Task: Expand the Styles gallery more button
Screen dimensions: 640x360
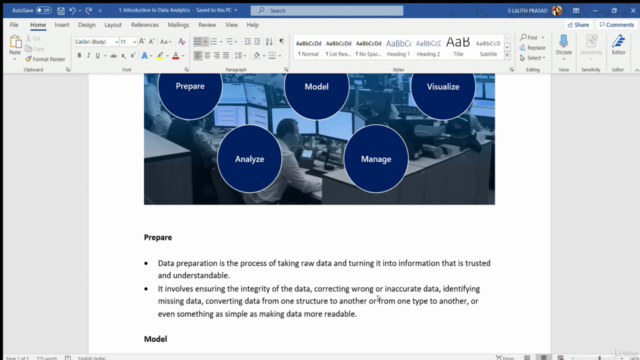Action: click(x=507, y=56)
